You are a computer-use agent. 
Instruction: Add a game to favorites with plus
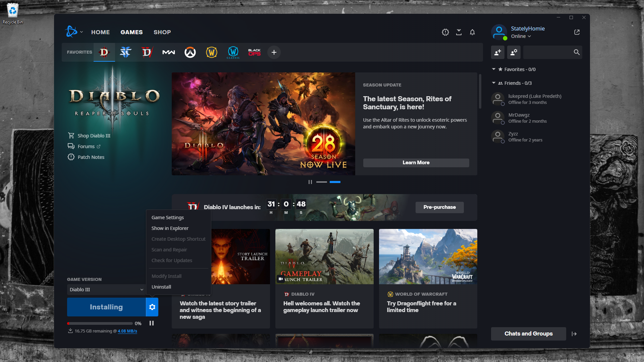[274, 52]
